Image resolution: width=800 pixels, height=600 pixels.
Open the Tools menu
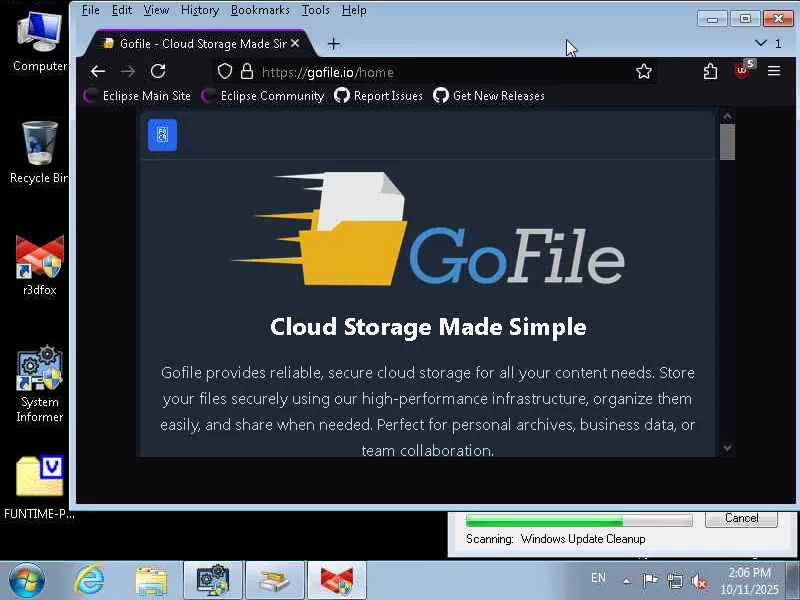(x=315, y=10)
